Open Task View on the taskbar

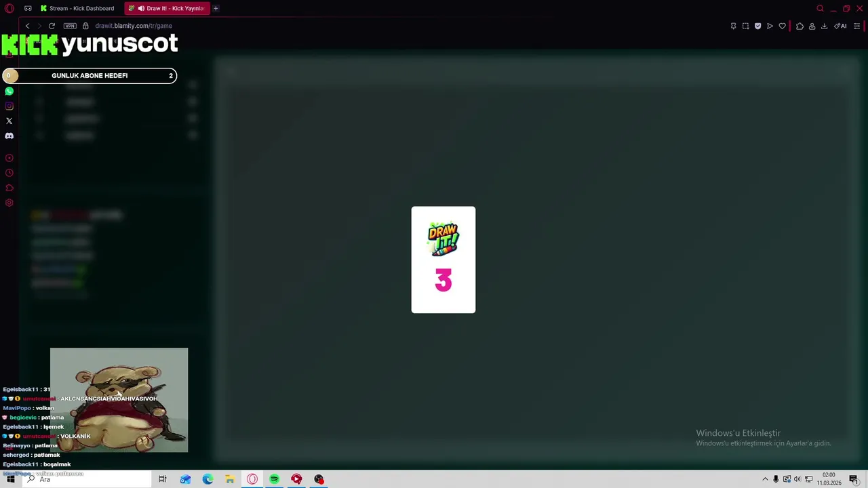tap(163, 479)
